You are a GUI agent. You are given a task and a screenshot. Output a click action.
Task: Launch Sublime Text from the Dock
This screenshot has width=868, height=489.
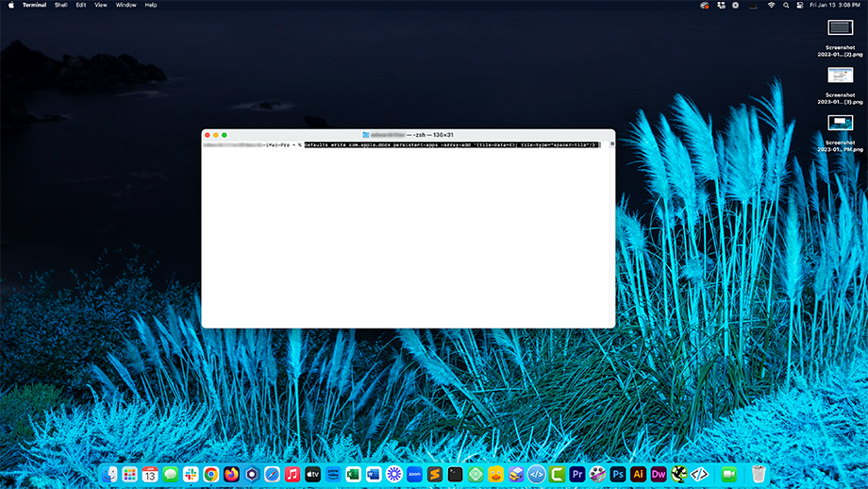435,474
